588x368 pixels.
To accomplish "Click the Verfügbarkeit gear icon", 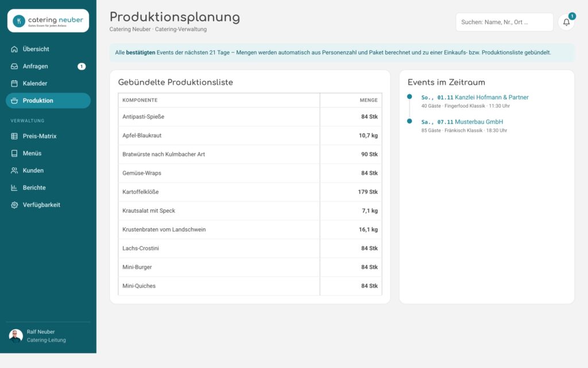I will [14, 205].
